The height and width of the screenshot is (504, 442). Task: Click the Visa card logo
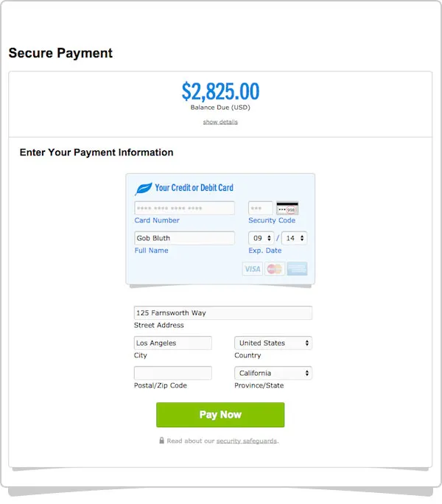pyautogui.click(x=252, y=269)
